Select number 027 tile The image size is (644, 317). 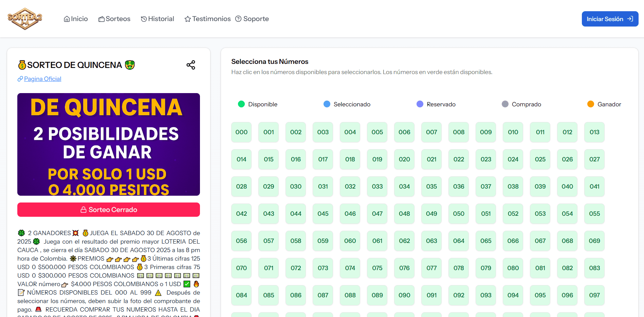pyautogui.click(x=594, y=159)
